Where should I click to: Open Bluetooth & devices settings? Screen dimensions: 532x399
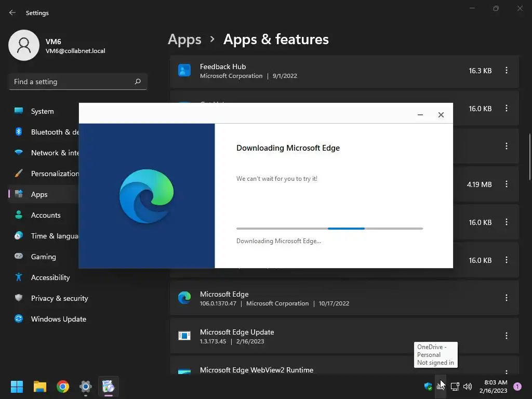[x=44, y=132]
